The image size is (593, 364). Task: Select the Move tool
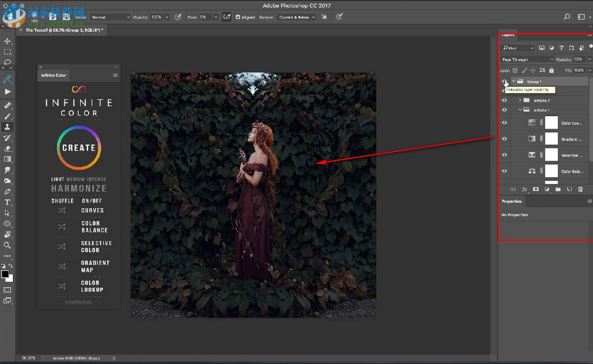click(x=8, y=41)
